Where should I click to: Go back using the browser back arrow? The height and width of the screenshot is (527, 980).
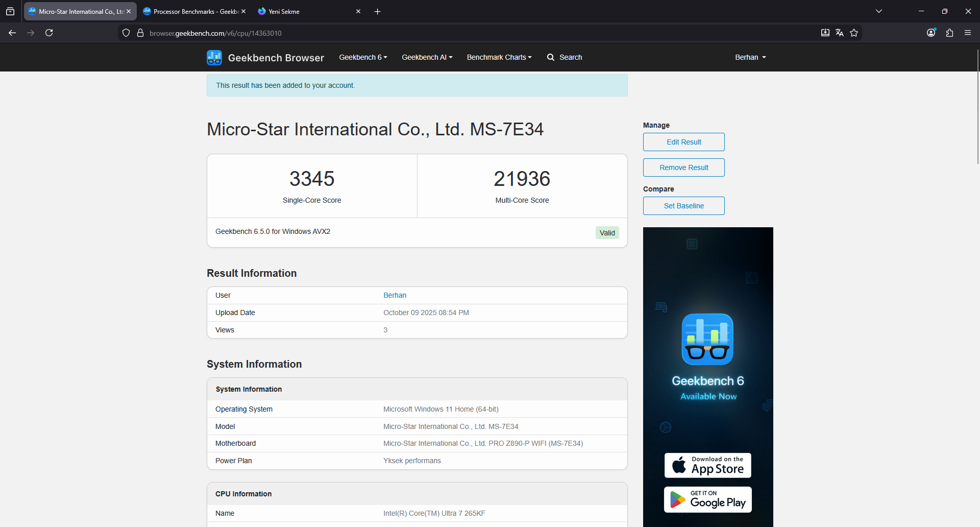click(x=12, y=33)
